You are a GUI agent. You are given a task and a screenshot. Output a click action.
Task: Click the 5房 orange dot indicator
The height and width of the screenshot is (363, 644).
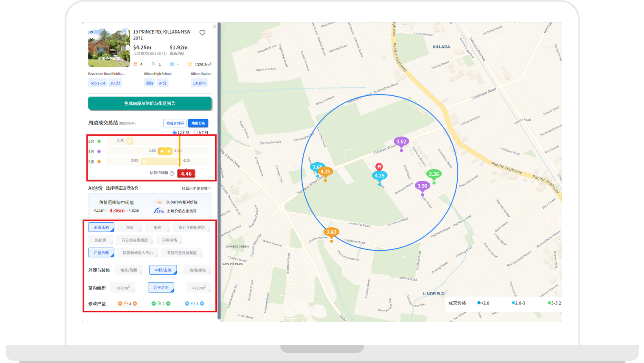point(99,161)
